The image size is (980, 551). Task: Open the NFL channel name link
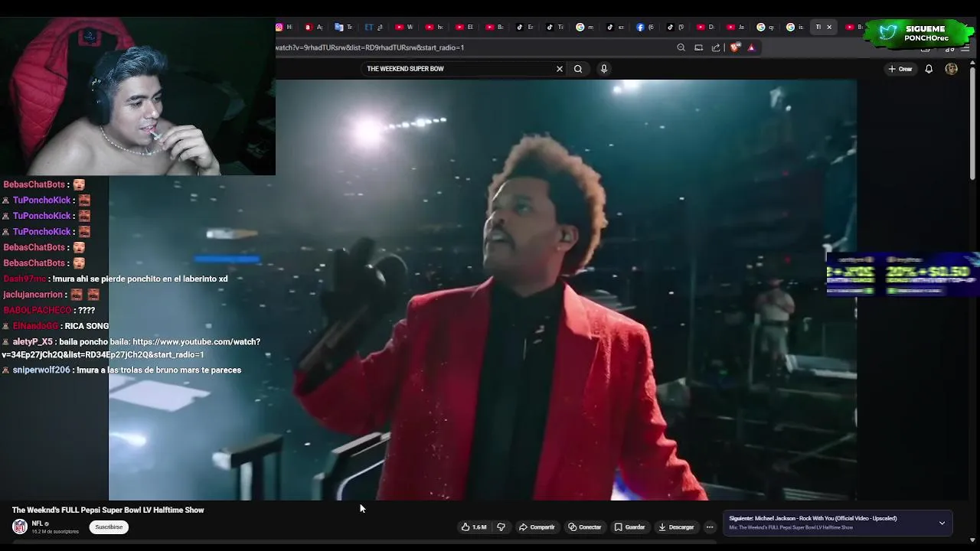coord(37,523)
